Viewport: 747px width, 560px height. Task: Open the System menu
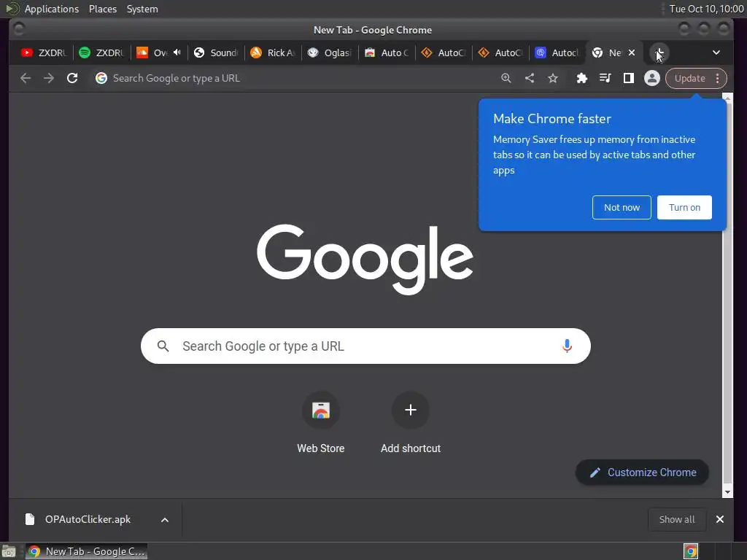pos(142,9)
